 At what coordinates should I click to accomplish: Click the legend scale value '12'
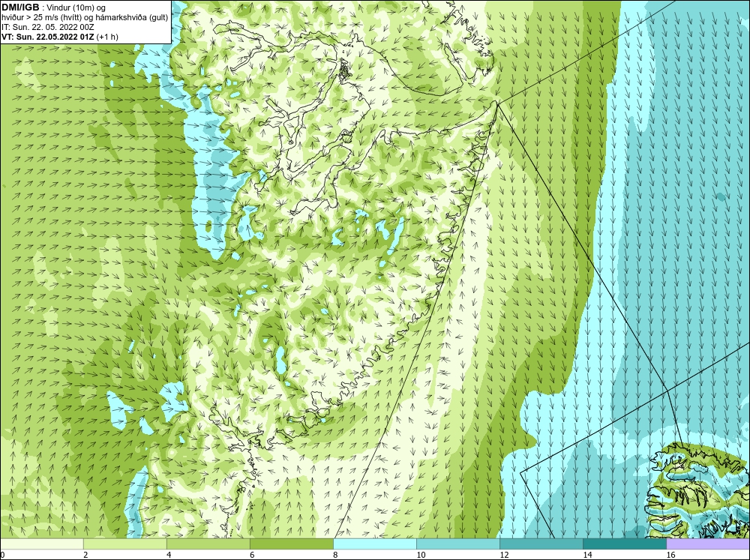tap(504, 555)
